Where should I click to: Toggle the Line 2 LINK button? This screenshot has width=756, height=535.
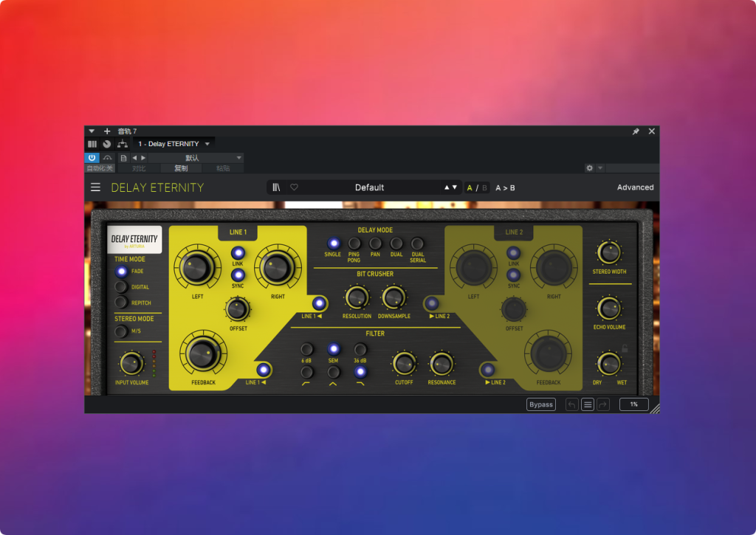(514, 252)
